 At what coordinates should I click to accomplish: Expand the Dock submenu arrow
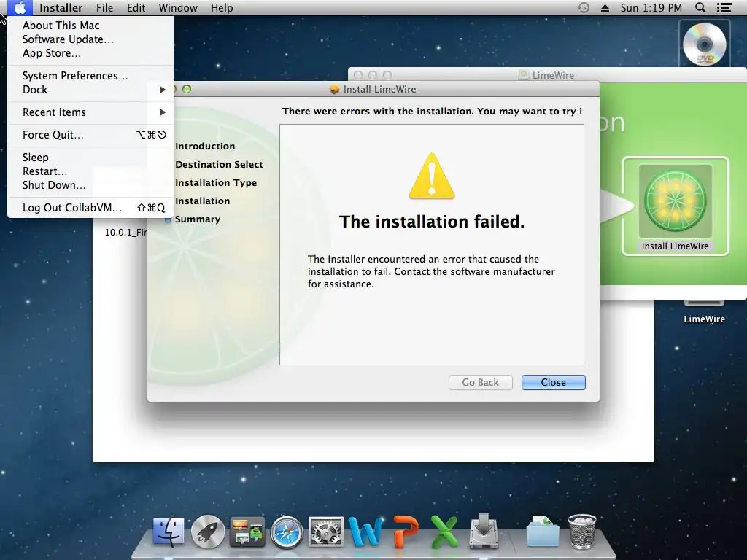163,90
